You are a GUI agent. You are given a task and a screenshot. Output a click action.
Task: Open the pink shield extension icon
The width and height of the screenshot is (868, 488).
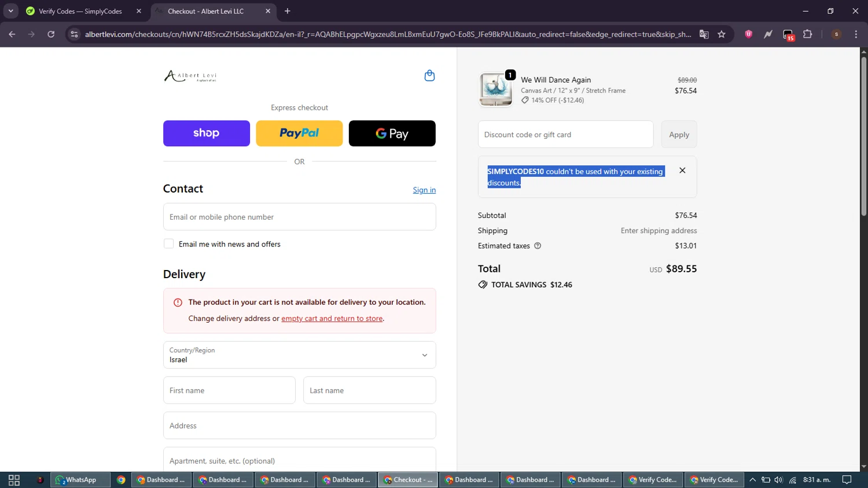(x=749, y=34)
